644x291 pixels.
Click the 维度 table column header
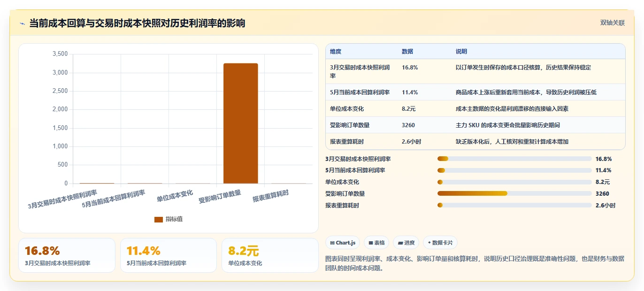[x=336, y=52]
